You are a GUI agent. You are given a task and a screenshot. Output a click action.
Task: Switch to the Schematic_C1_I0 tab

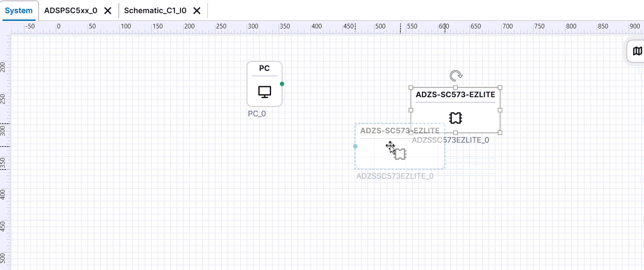point(155,11)
